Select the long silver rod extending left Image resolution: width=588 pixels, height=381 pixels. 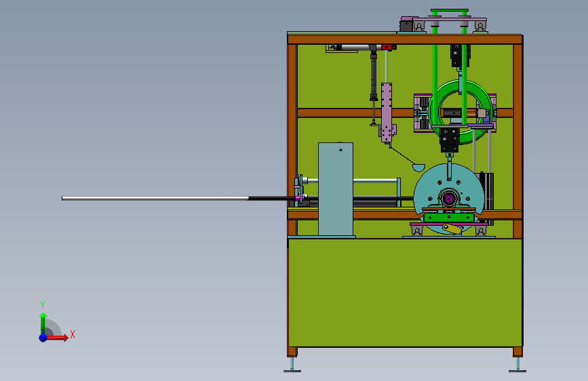tap(155, 199)
